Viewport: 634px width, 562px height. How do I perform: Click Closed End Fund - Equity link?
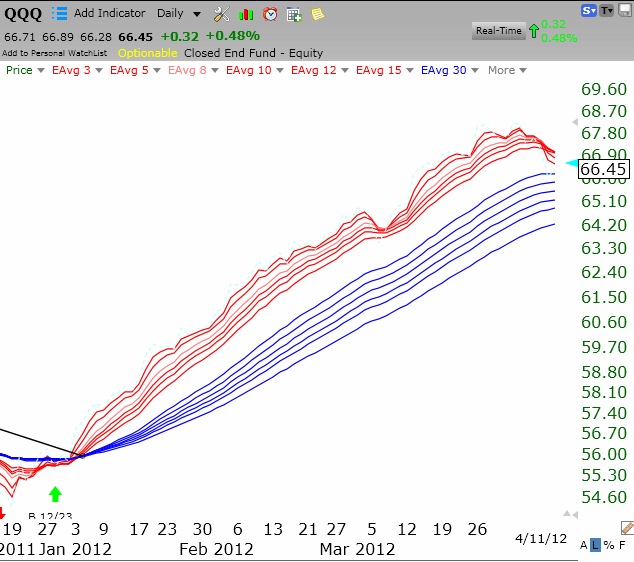254,53
